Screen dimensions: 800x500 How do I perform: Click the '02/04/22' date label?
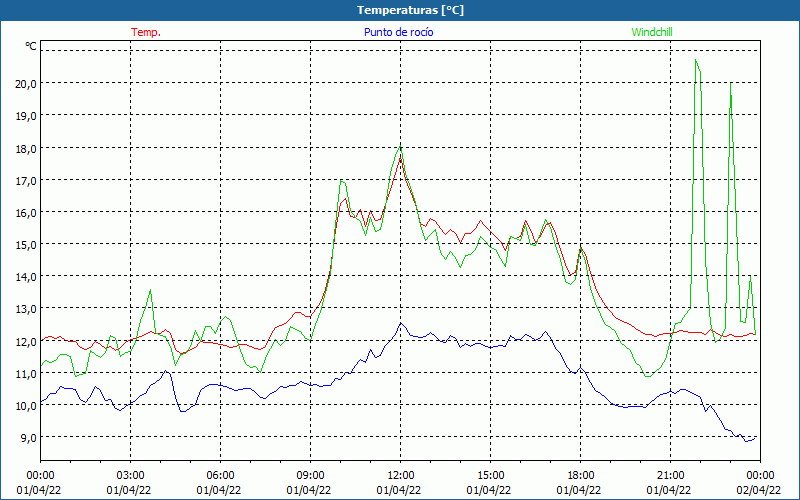[759, 490]
